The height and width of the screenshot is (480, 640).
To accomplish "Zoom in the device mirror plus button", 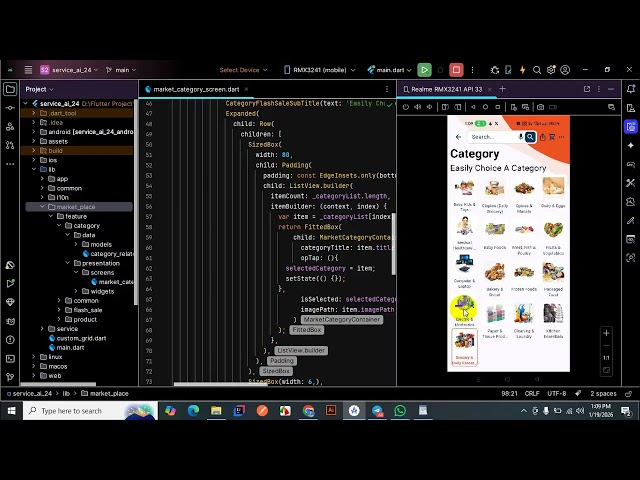I will click(606, 333).
